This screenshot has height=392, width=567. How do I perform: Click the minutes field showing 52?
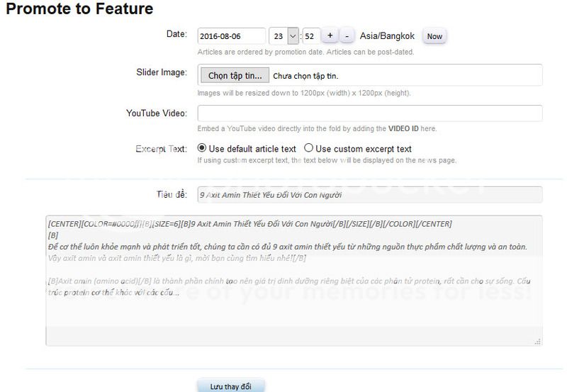point(310,36)
